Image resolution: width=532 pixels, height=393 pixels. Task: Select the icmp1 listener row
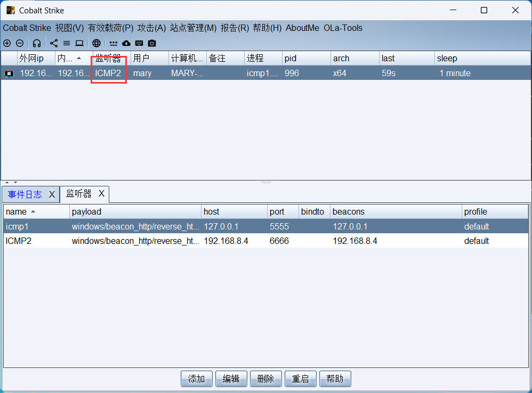coord(266,226)
